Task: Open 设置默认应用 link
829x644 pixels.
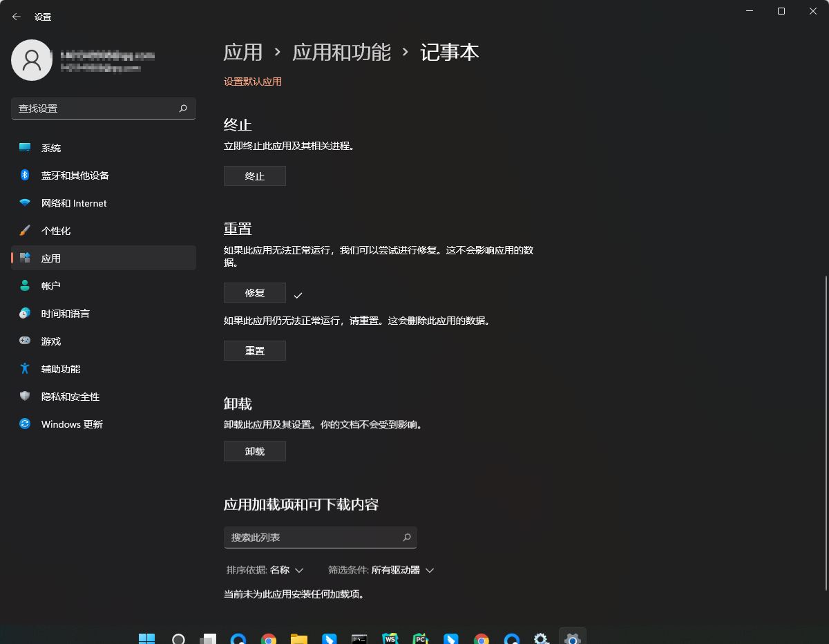Action: pos(253,82)
